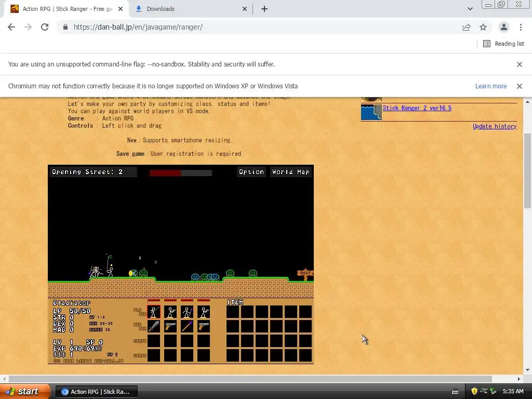Screen dimensions: 532x399
Task: Pick the gray sword weapon slot
Action: [x=154, y=326]
